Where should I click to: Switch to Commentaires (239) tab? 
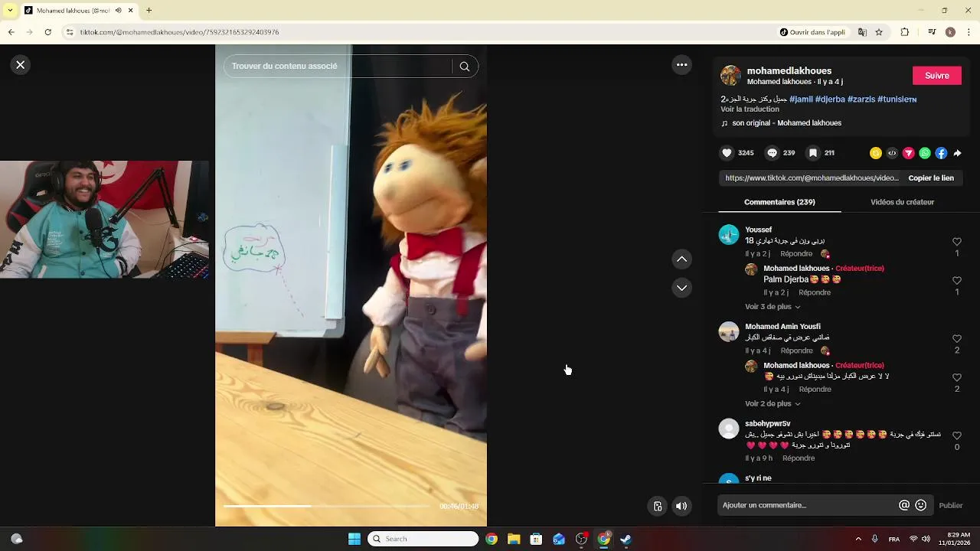coord(779,202)
